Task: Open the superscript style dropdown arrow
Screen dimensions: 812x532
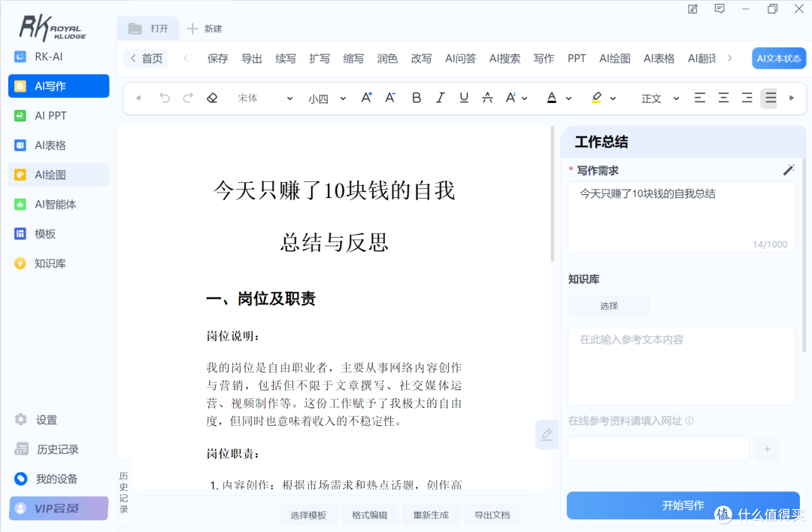Action: [x=525, y=98]
